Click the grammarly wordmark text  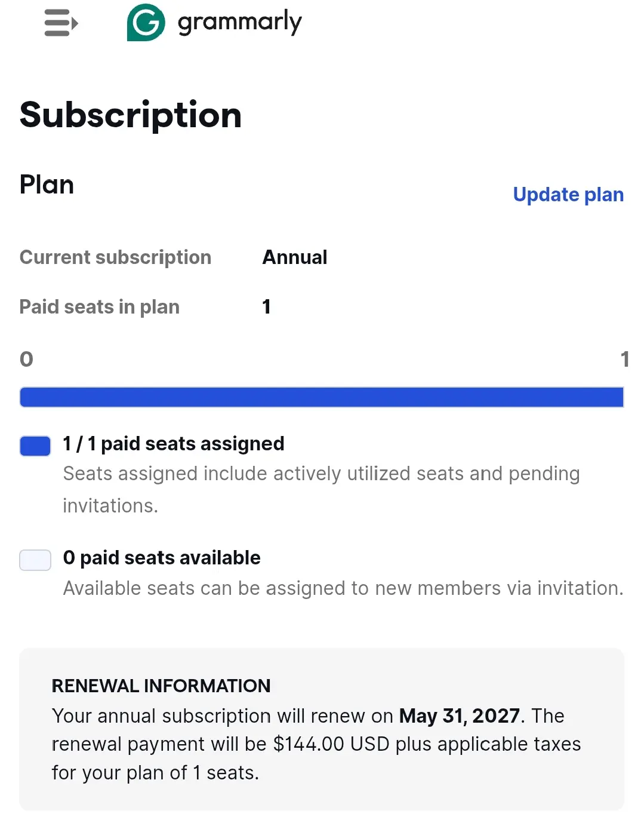pos(240,23)
